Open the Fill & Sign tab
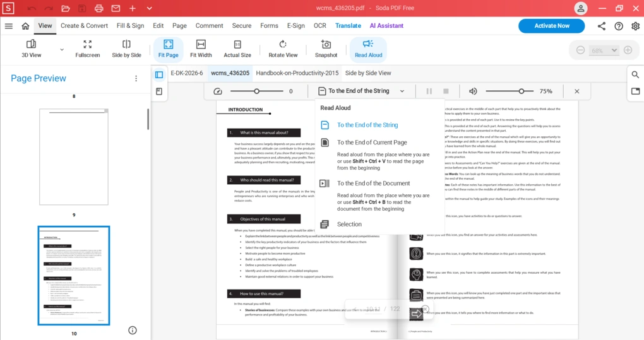 click(130, 25)
